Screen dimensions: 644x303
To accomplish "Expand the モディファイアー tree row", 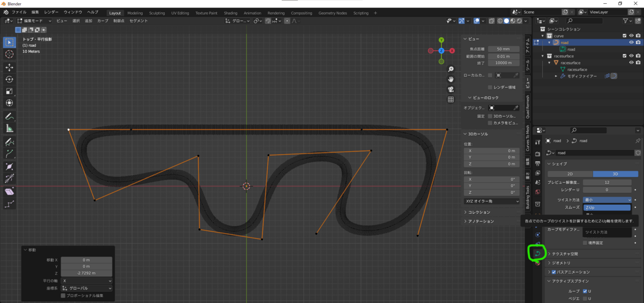I will pyautogui.click(x=556, y=76).
